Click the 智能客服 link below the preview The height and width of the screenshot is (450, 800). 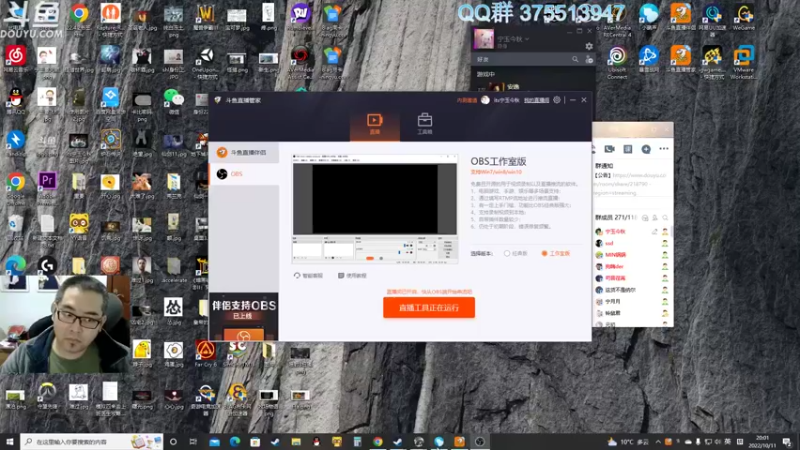pos(308,276)
